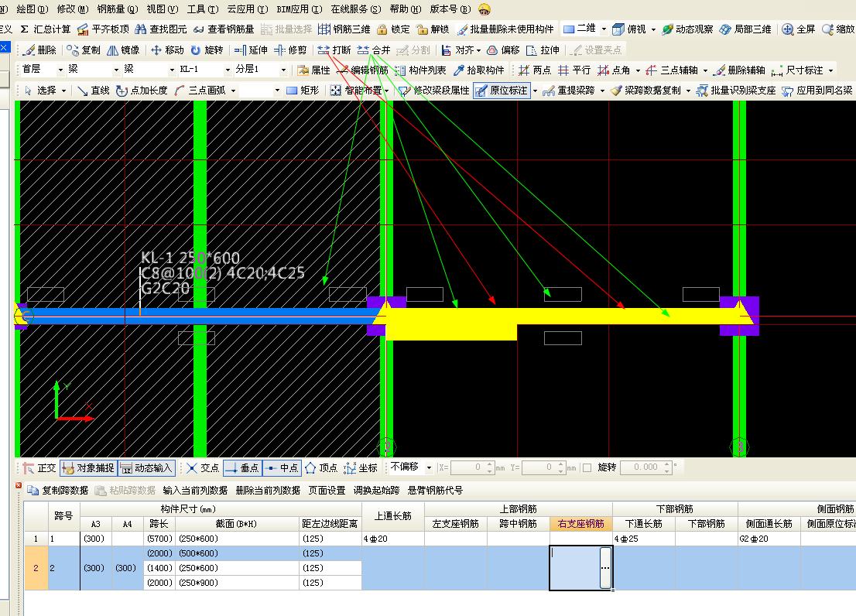Open the 工具(T) menu
This screenshot has width=856, height=616.
click(203, 9)
